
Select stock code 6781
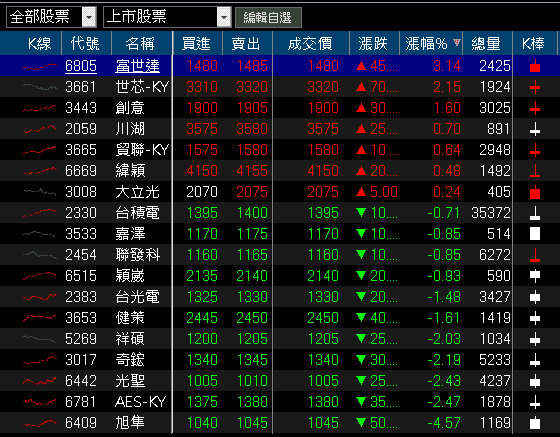(81, 402)
